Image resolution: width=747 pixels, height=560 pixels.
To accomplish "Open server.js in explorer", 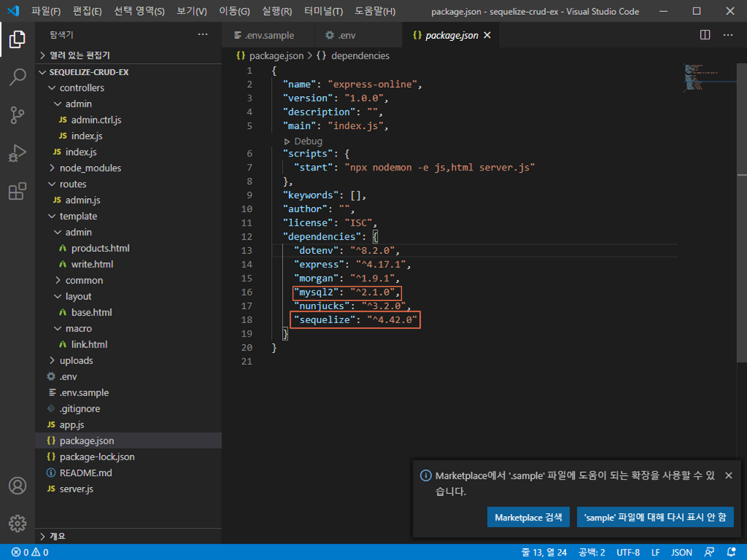I will point(76,489).
